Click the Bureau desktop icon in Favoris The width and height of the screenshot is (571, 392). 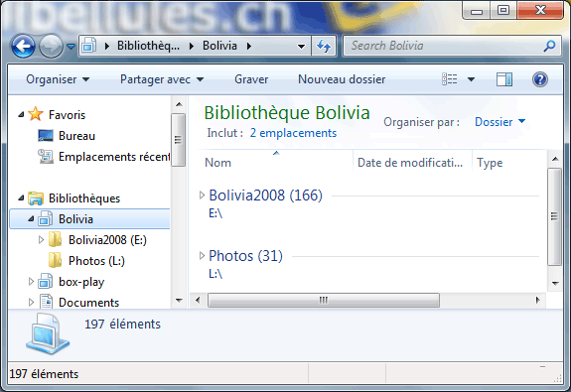[x=46, y=135]
